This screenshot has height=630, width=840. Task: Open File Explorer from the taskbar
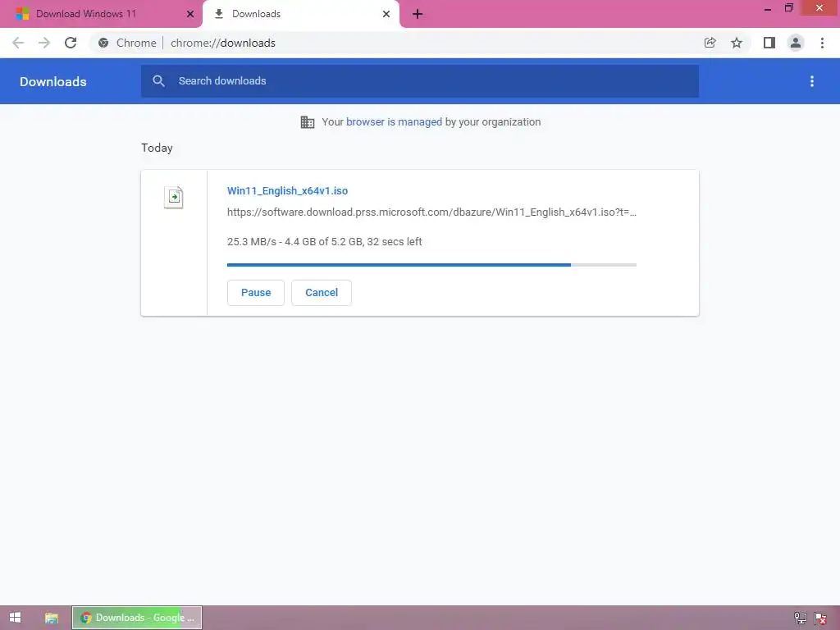click(x=52, y=618)
